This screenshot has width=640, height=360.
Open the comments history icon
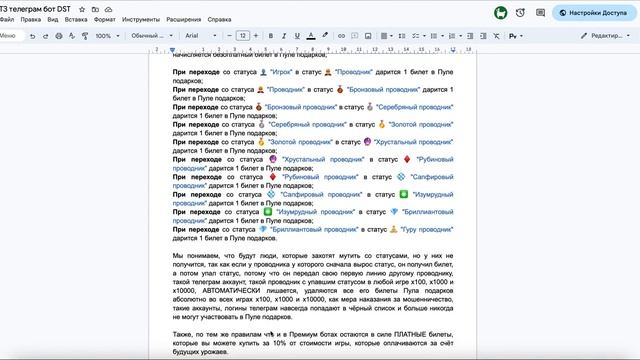[540, 13]
